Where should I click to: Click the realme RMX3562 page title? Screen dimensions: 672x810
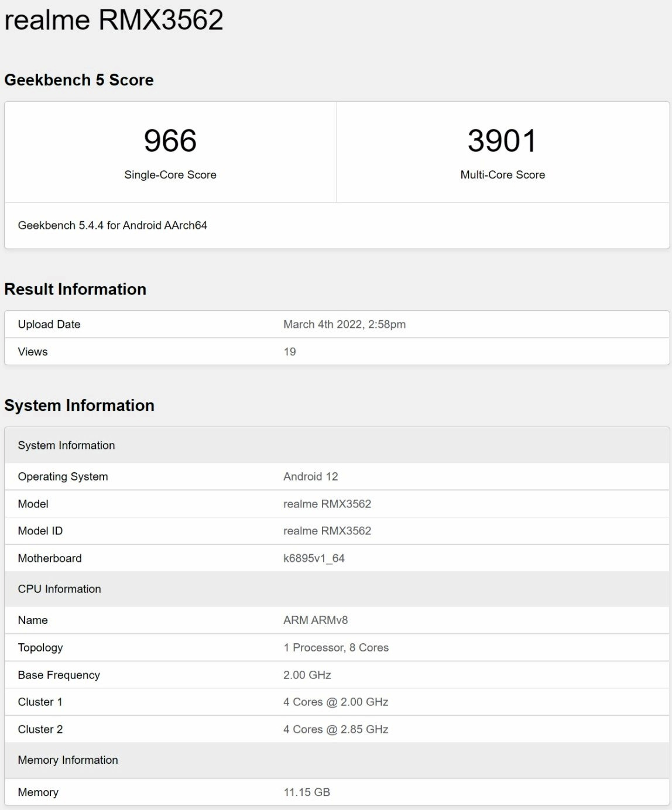pyautogui.click(x=114, y=20)
